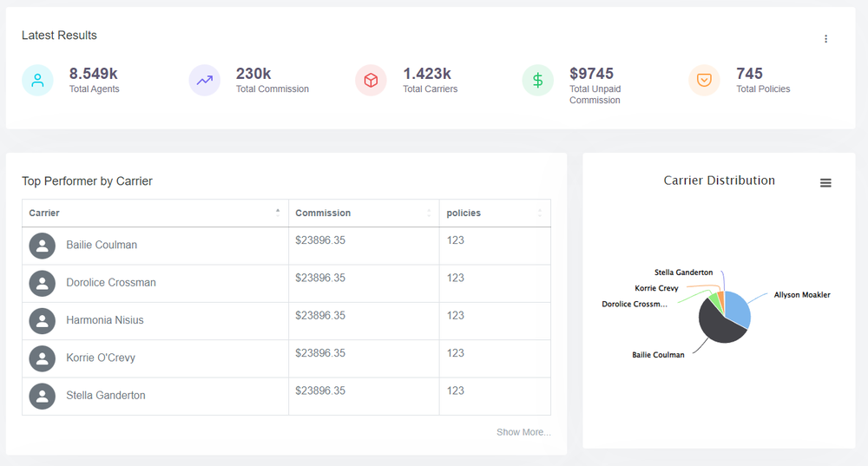
Task: Click the Bailie Coulman chart label
Action: coord(658,355)
